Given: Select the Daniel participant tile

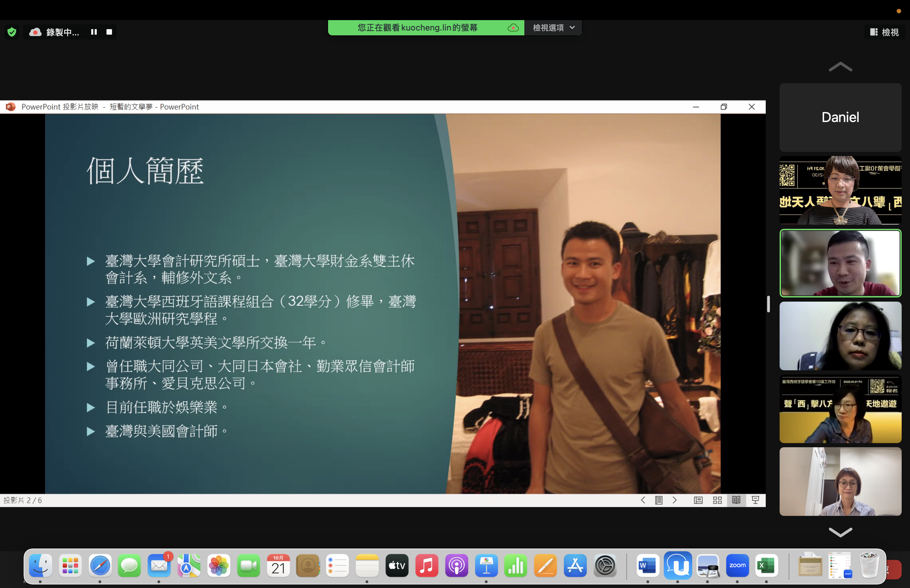Looking at the screenshot, I should (x=841, y=118).
